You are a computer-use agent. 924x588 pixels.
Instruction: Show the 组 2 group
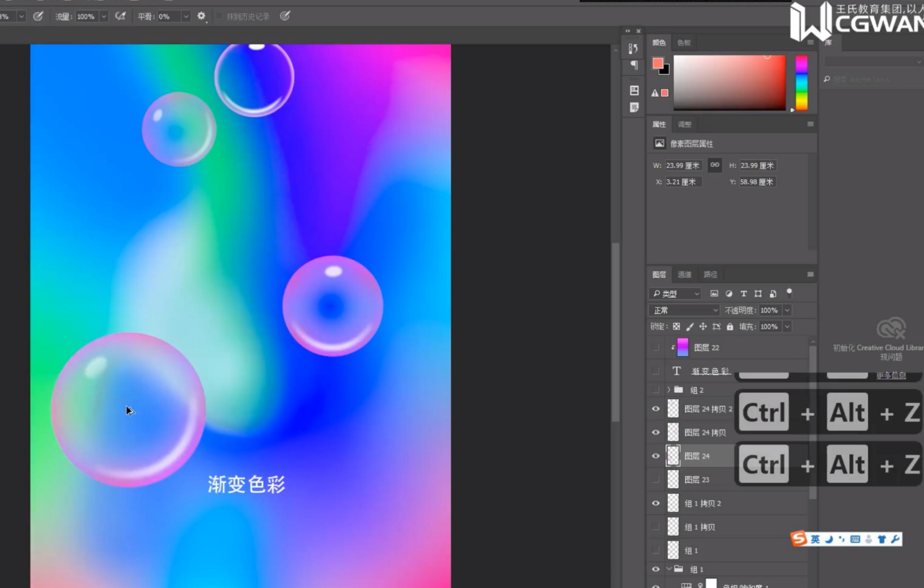(656, 390)
